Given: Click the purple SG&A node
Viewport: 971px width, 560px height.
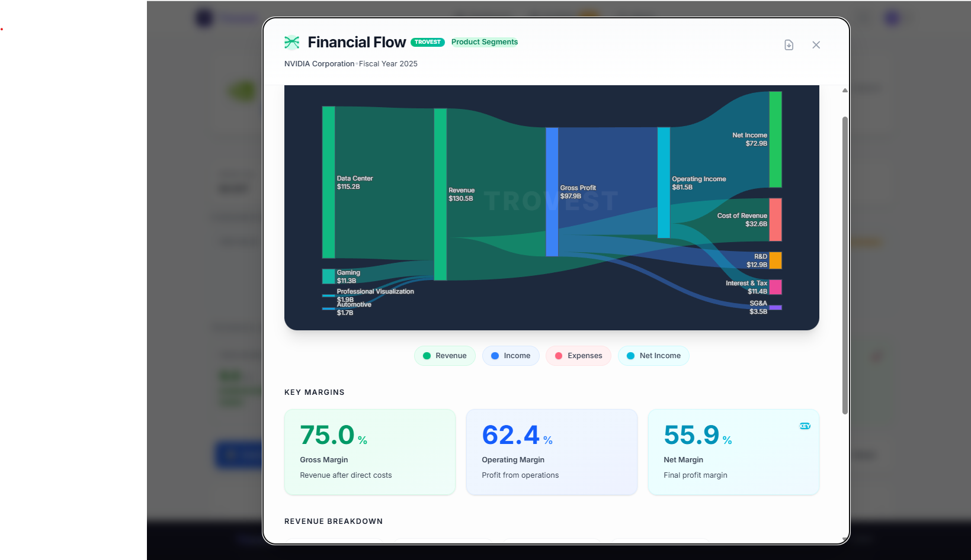Looking at the screenshot, I should pyautogui.click(x=775, y=308).
